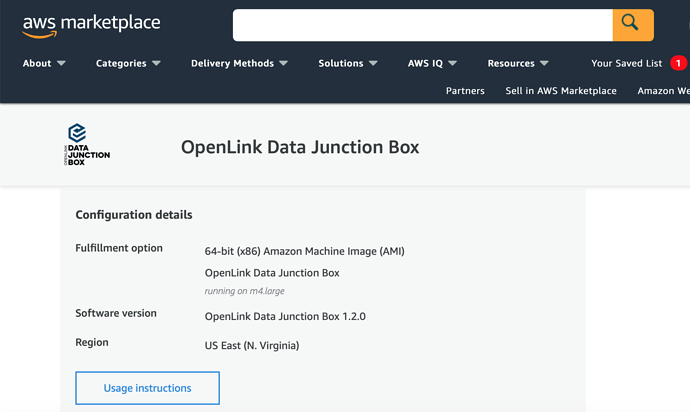Select the Configuration details heading
Viewport: 690px width, 412px height.
[x=134, y=215]
